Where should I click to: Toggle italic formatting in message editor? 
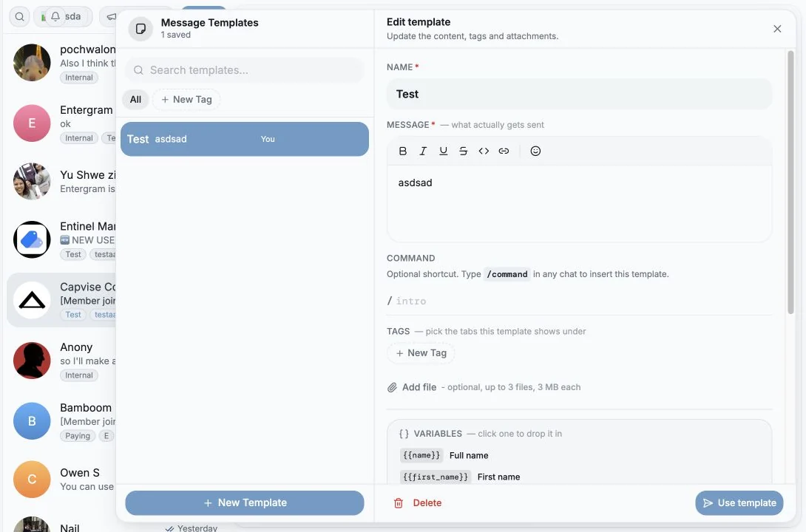[x=423, y=151]
